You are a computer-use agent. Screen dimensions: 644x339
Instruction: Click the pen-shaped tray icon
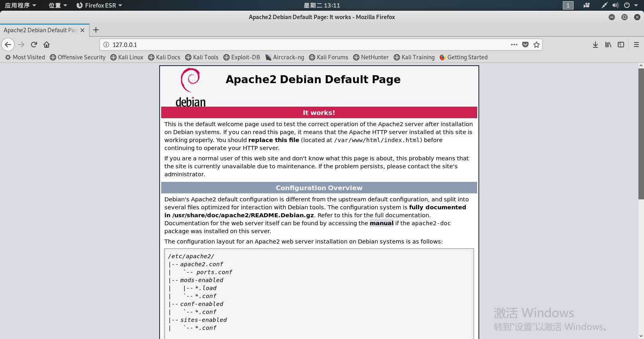pos(604,5)
